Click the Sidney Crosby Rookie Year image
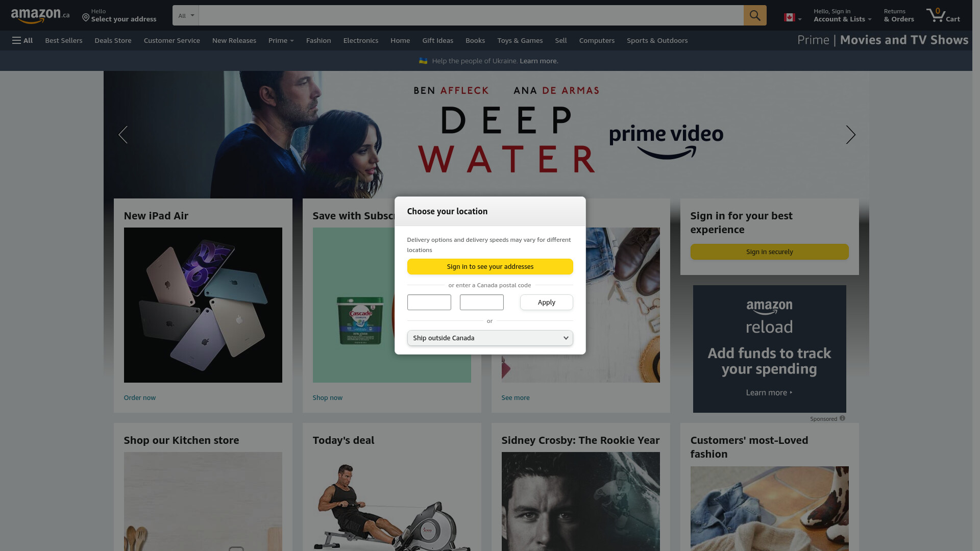The width and height of the screenshot is (980, 551). point(580,502)
